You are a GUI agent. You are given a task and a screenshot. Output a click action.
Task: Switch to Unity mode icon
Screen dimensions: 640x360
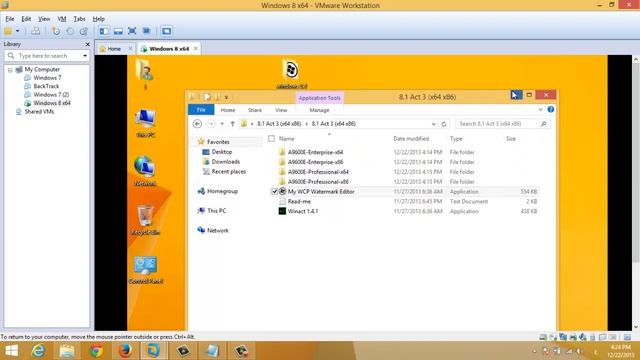coord(147,31)
